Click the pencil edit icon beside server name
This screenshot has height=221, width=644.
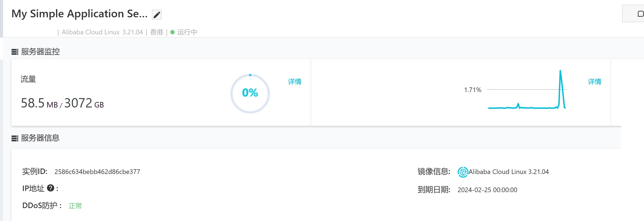click(157, 15)
